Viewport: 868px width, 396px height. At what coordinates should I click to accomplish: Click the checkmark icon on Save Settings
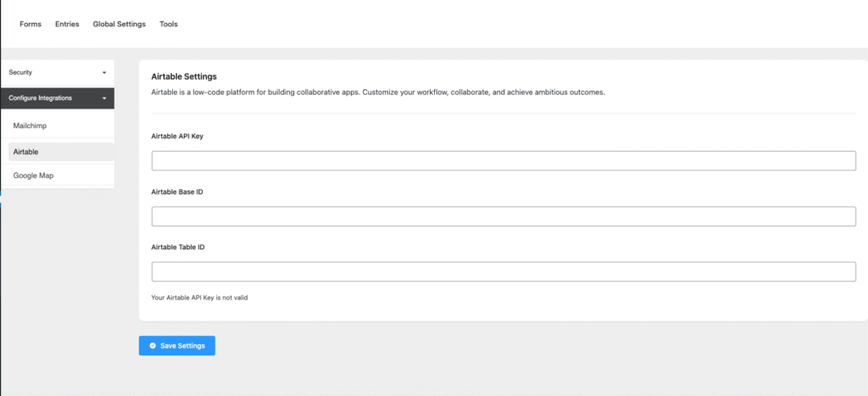tap(153, 346)
